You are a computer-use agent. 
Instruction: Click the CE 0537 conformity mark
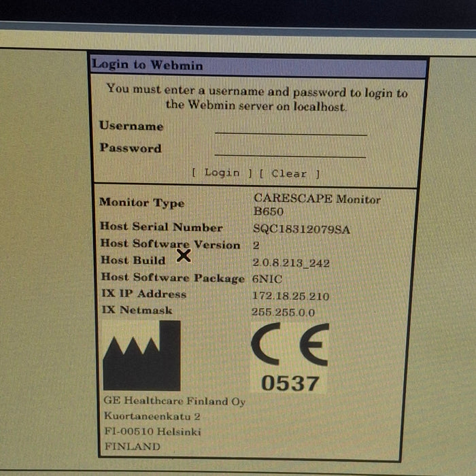[290, 357]
